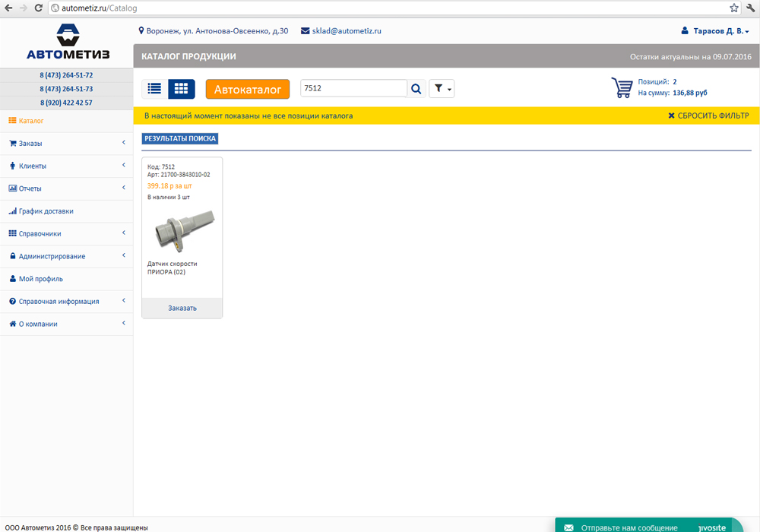Click the search field containing 7512
The image size is (760, 532).
click(353, 88)
